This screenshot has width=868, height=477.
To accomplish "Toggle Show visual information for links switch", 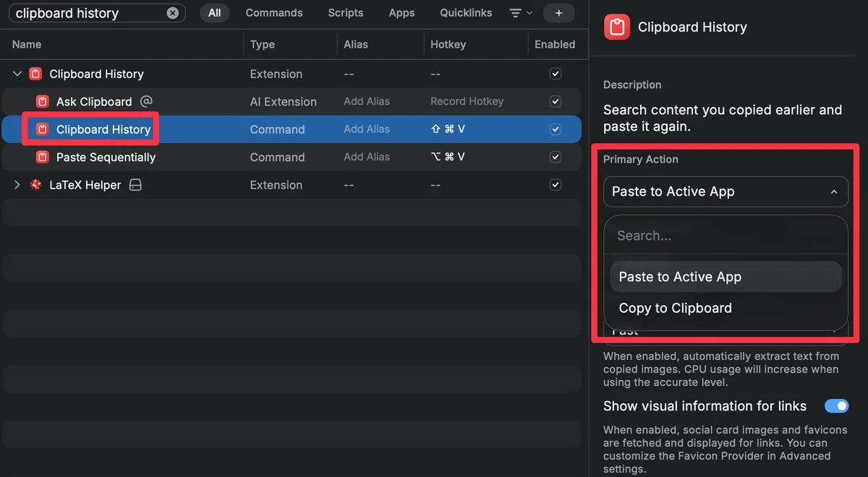I will pos(836,406).
